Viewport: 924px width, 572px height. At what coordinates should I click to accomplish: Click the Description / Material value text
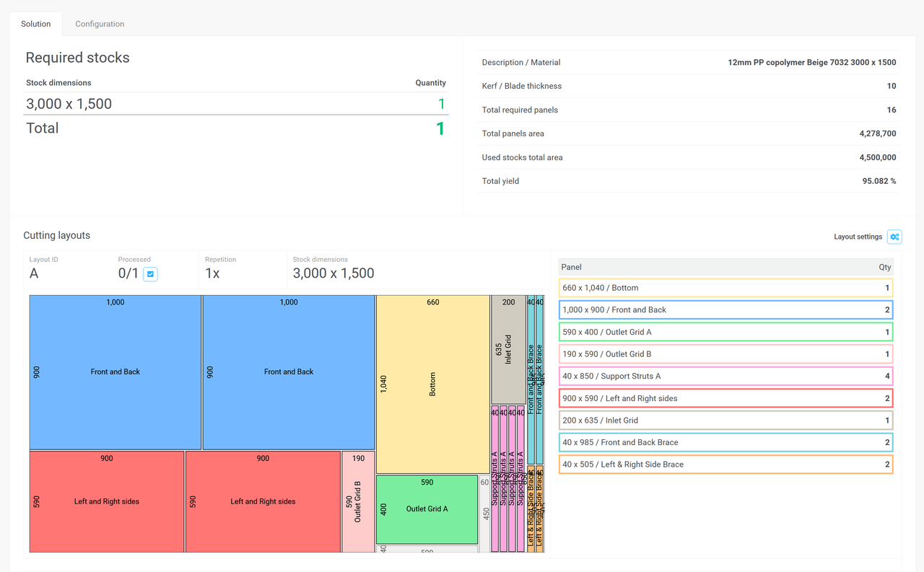point(812,62)
